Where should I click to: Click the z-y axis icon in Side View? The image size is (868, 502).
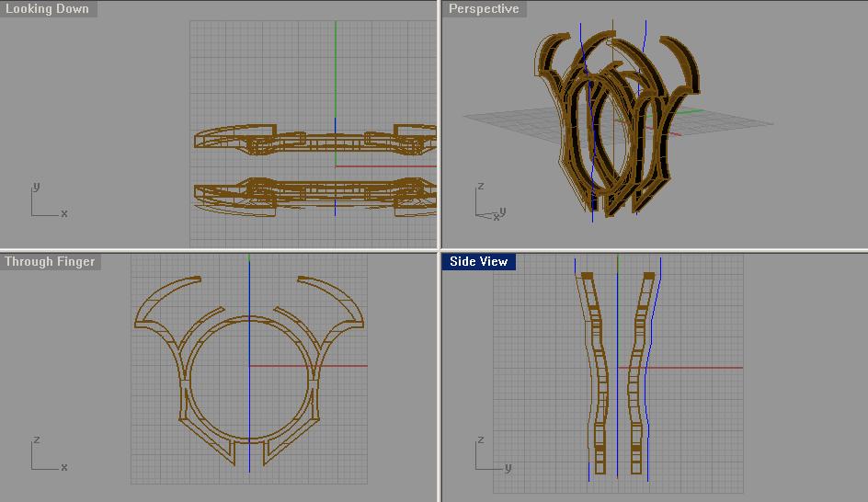coord(493,454)
